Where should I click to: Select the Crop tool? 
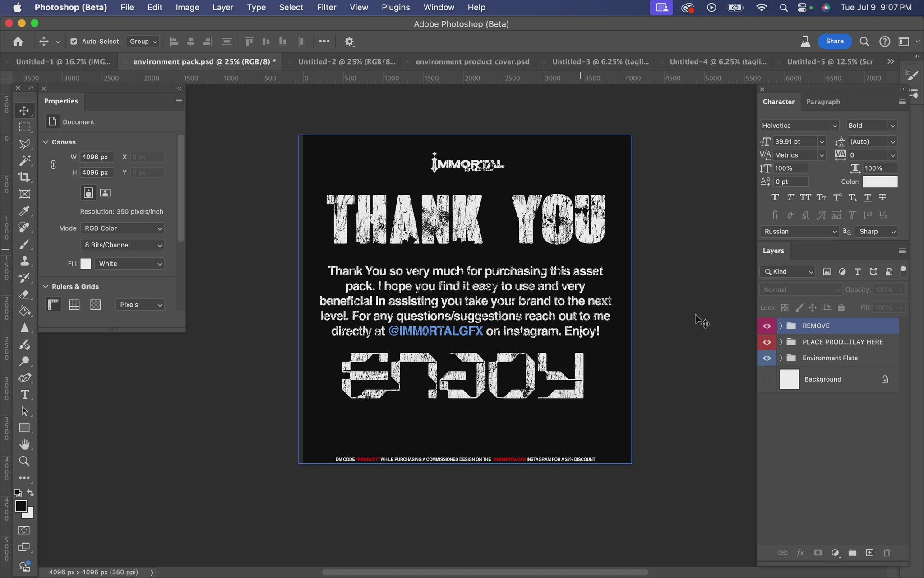(24, 177)
